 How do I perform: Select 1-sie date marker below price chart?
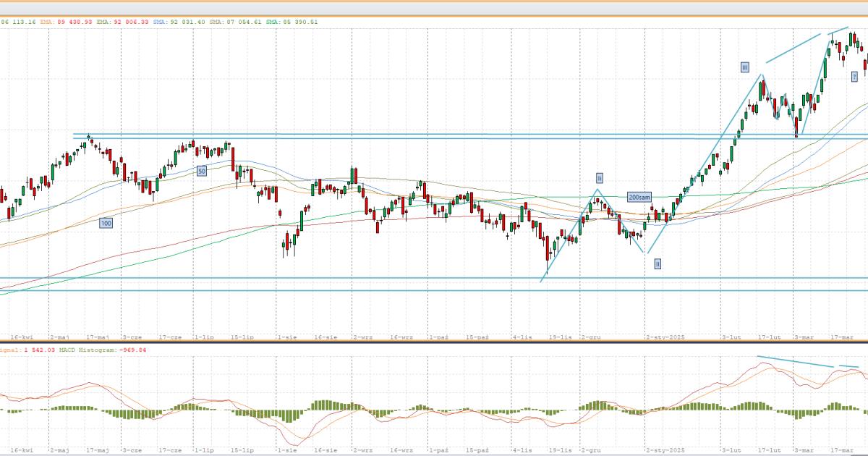[286, 337]
